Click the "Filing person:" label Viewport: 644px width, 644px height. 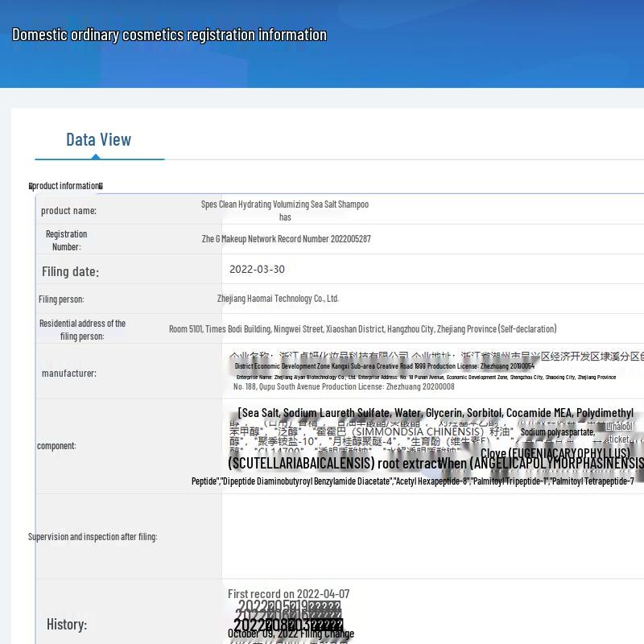(x=61, y=299)
